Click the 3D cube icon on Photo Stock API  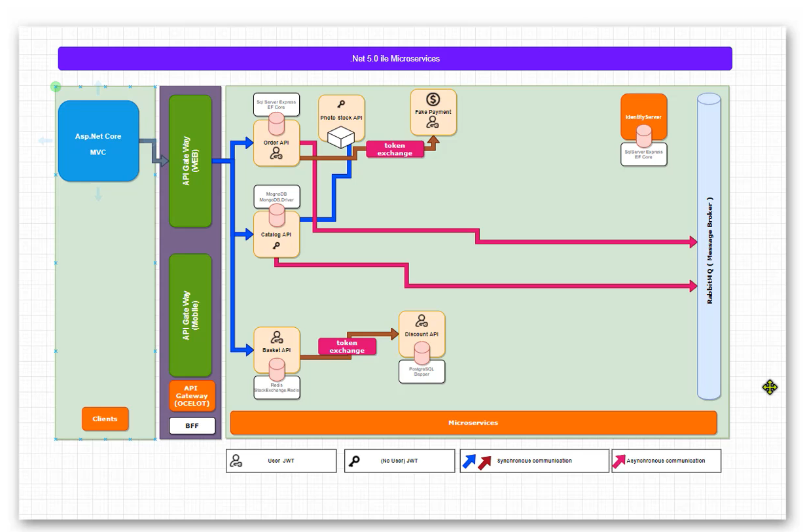pos(341,137)
